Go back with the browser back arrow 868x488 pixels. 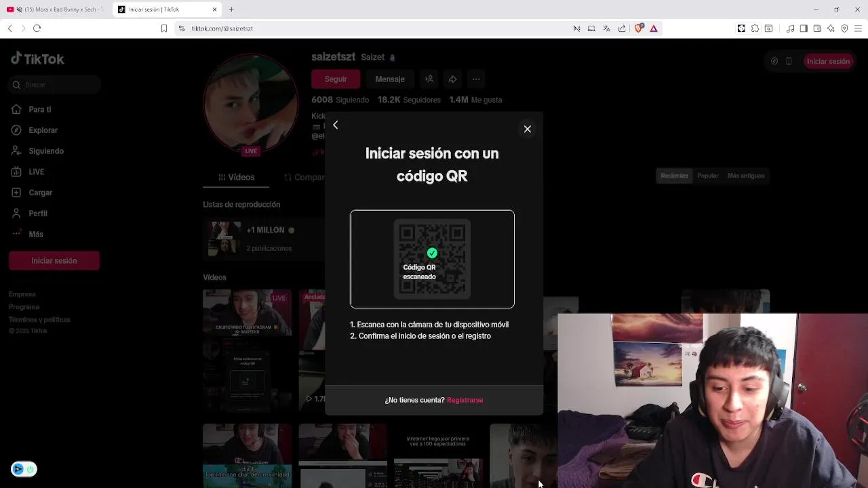pos(9,28)
